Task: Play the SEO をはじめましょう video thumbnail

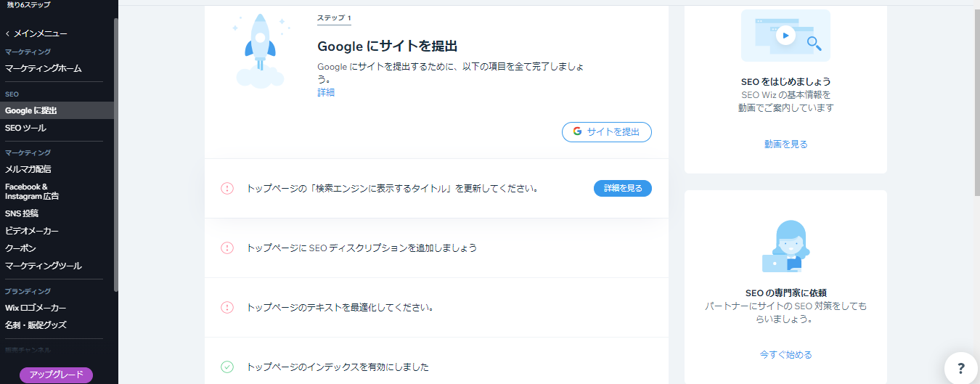Action: point(785,35)
